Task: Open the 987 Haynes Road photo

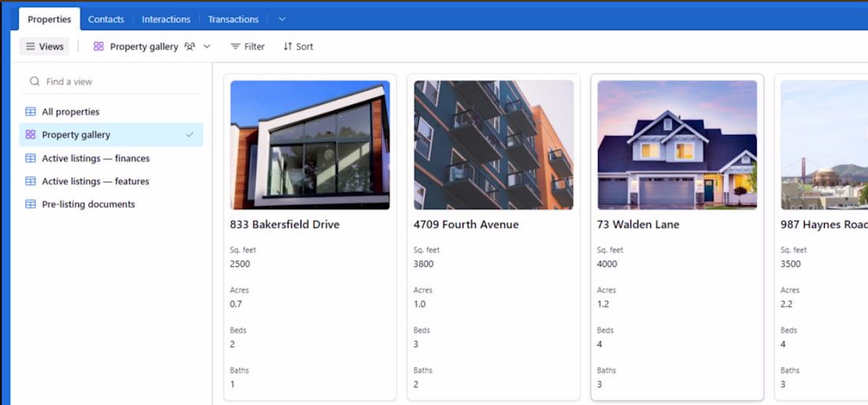Action: (x=825, y=145)
